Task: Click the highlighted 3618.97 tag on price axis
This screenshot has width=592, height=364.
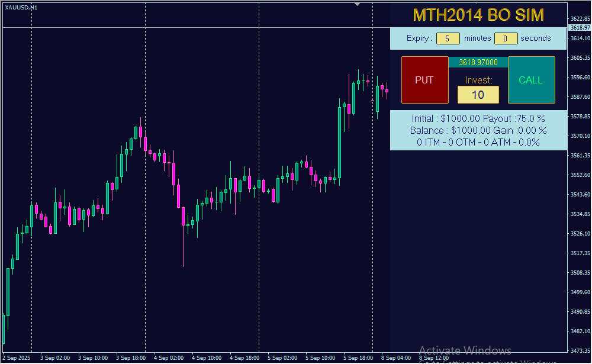Action: [x=579, y=28]
